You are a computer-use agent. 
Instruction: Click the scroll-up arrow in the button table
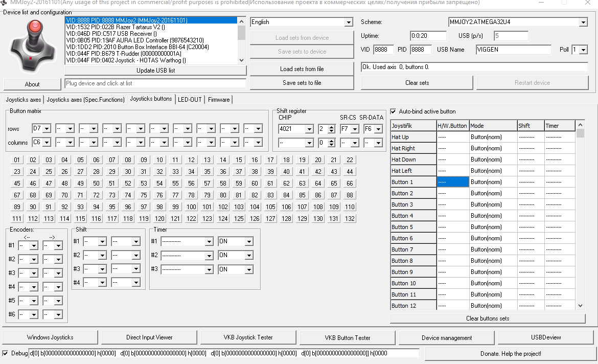point(580,125)
